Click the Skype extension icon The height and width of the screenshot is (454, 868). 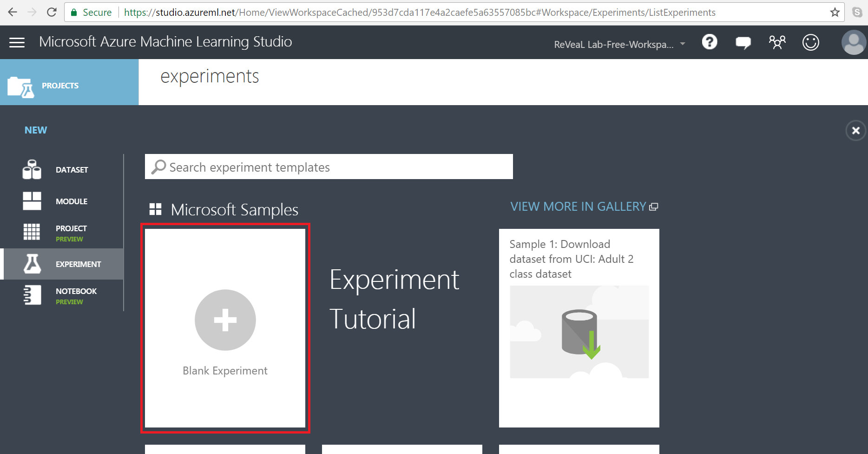858,12
